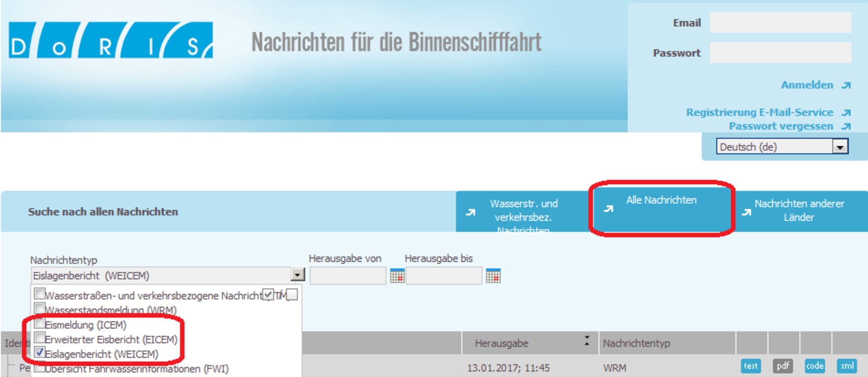
Task: Click Passwort vergessen link
Action: coord(781,126)
